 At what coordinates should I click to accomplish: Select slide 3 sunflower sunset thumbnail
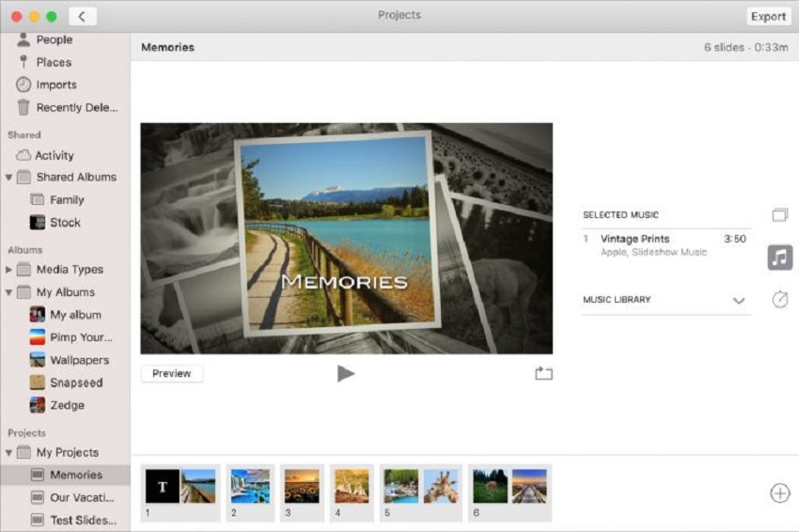coord(302,487)
